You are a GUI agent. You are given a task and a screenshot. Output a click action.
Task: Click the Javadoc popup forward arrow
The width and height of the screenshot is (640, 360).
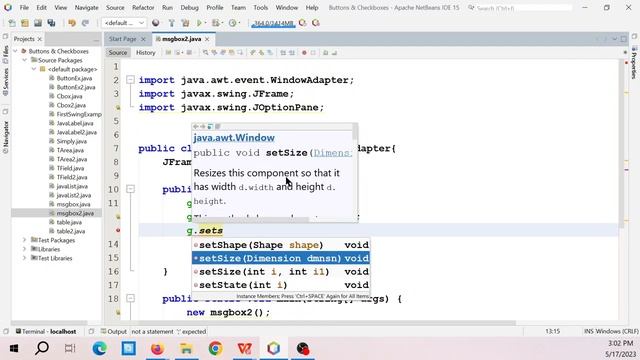coord(203,127)
